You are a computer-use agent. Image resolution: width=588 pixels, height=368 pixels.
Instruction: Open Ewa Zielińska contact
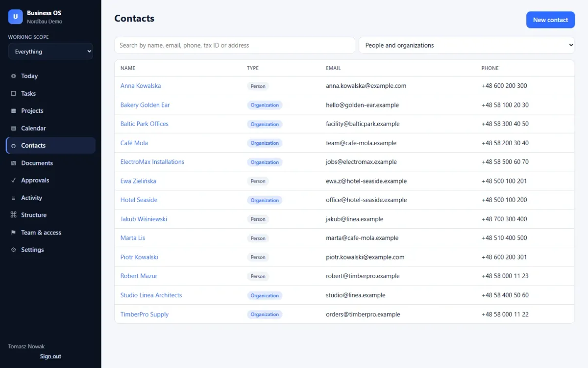pos(138,181)
